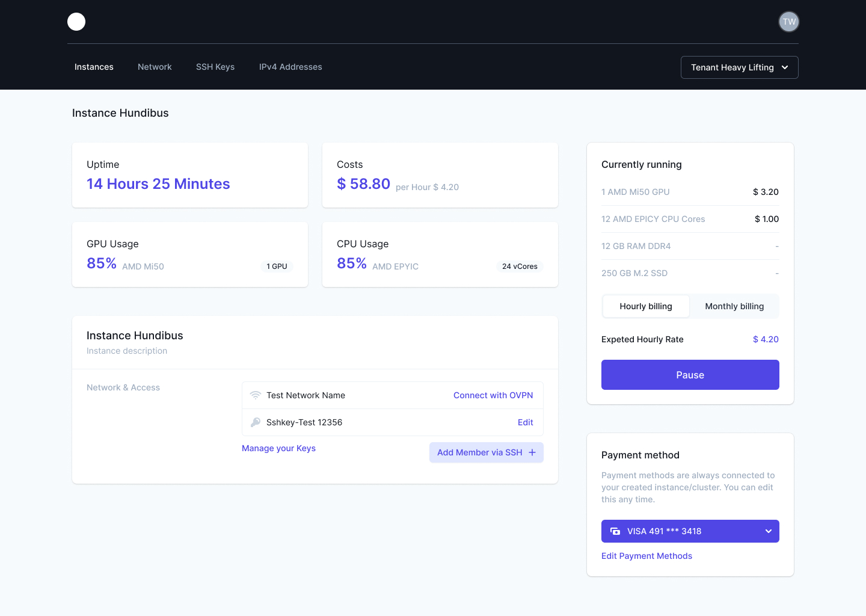
Task: Click the '12 AMD EPICY CPU Cores' row
Action: coord(690,219)
